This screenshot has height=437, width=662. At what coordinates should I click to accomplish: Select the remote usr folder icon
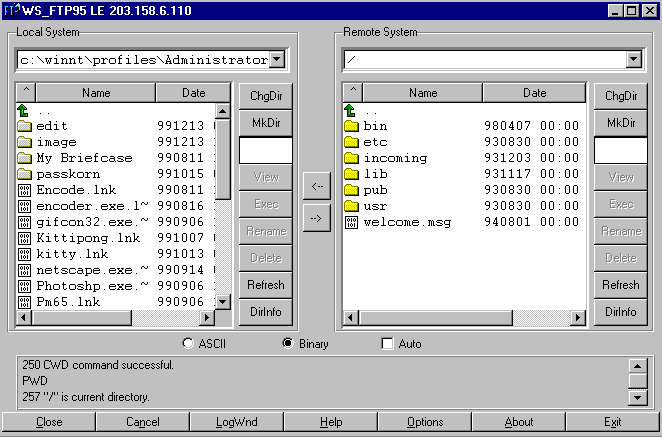[351, 206]
